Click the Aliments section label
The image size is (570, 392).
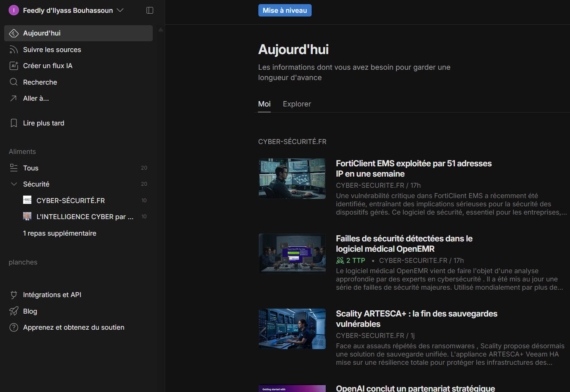(22, 152)
